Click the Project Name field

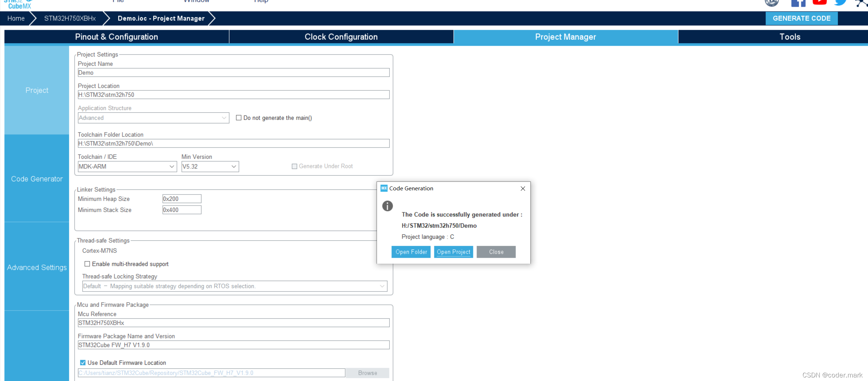[233, 73]
